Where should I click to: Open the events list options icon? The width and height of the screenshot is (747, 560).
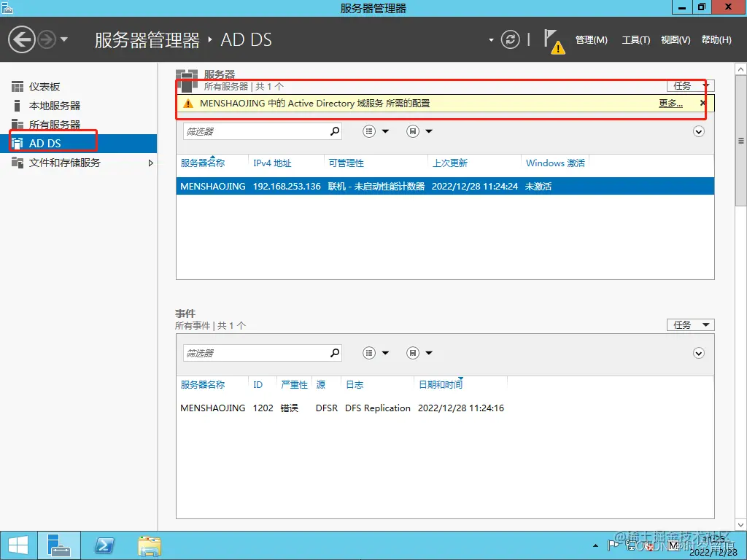point(369,353)
